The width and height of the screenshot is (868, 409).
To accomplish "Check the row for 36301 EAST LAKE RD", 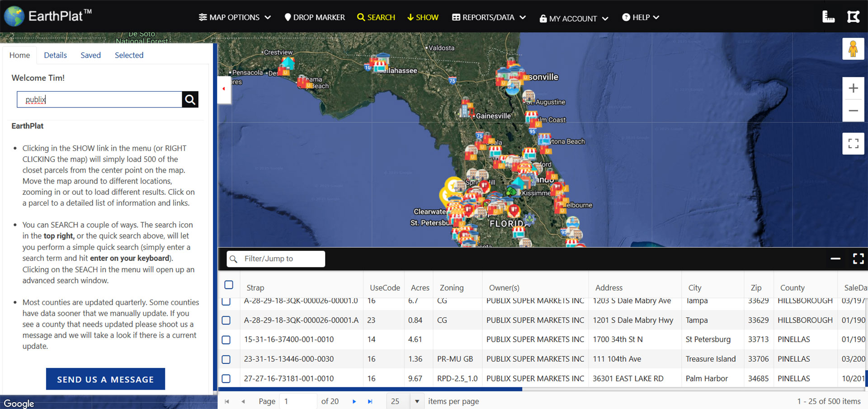I will pos(226,379).
